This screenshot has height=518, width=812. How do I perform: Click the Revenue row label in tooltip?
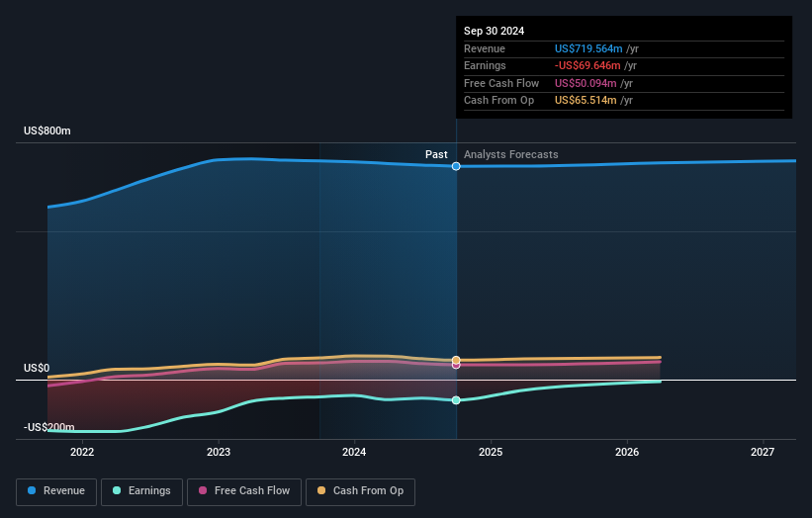pyautogui.click(x=485, y=48)
